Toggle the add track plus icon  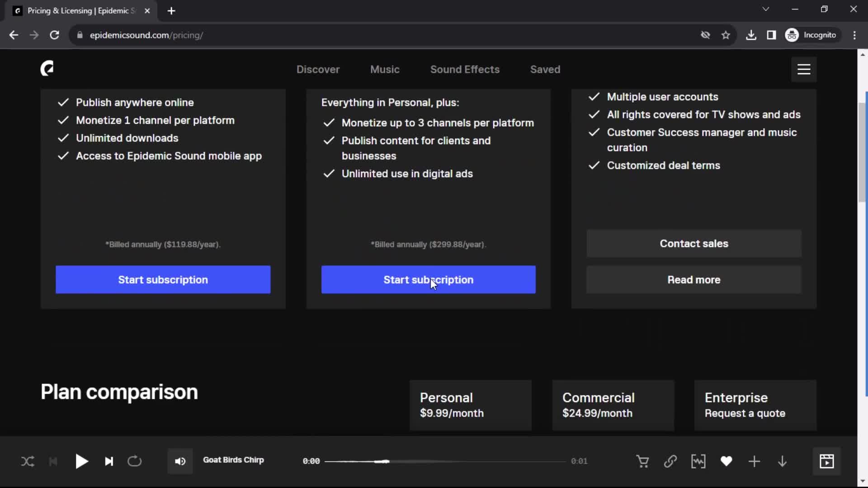point(754,460)
